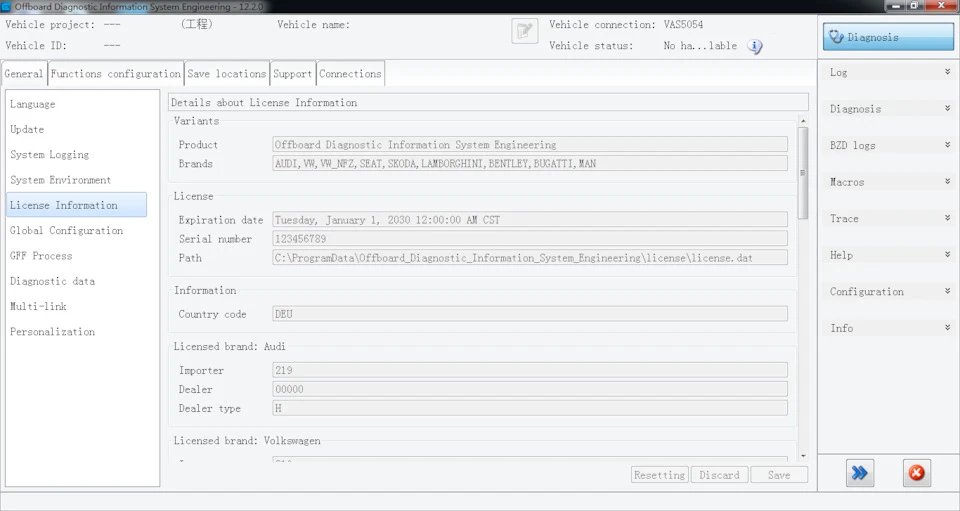
Task: Click the blue double-arrow forward button
Action: coord(860,473)
